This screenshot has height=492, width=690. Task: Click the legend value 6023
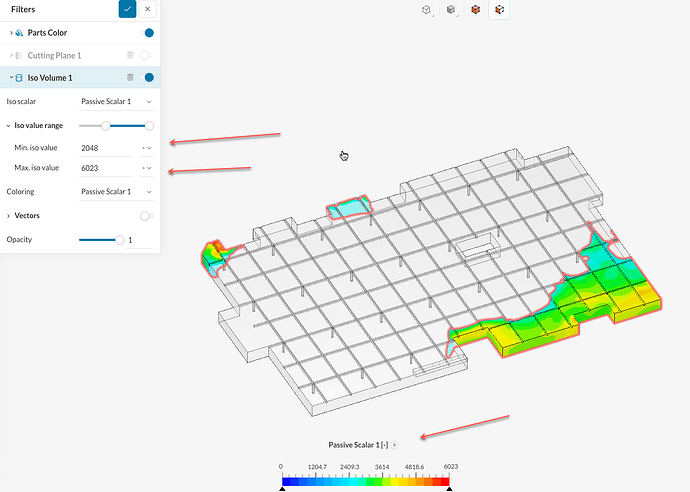click(451, 466)
